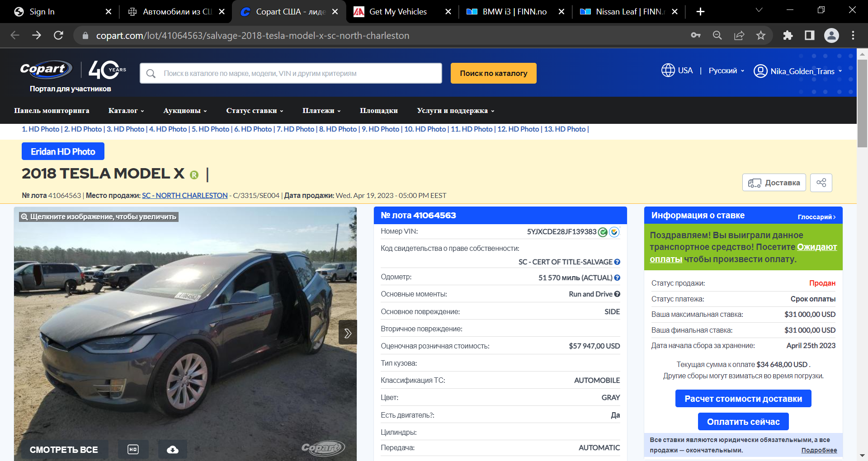Viewport: 868px width, 461px height.
Task: Toggle the browser side panel icon
Action: coord(809,35)
